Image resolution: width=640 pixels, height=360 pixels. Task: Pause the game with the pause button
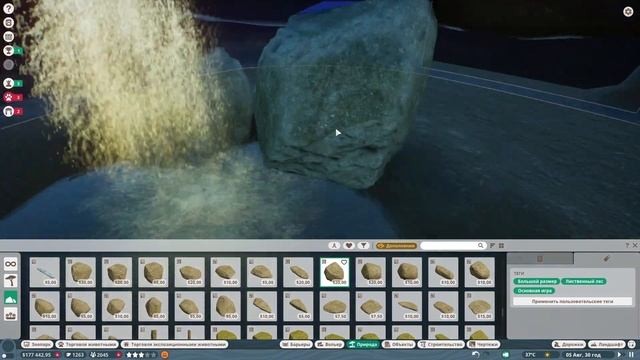tap(631, 355)
